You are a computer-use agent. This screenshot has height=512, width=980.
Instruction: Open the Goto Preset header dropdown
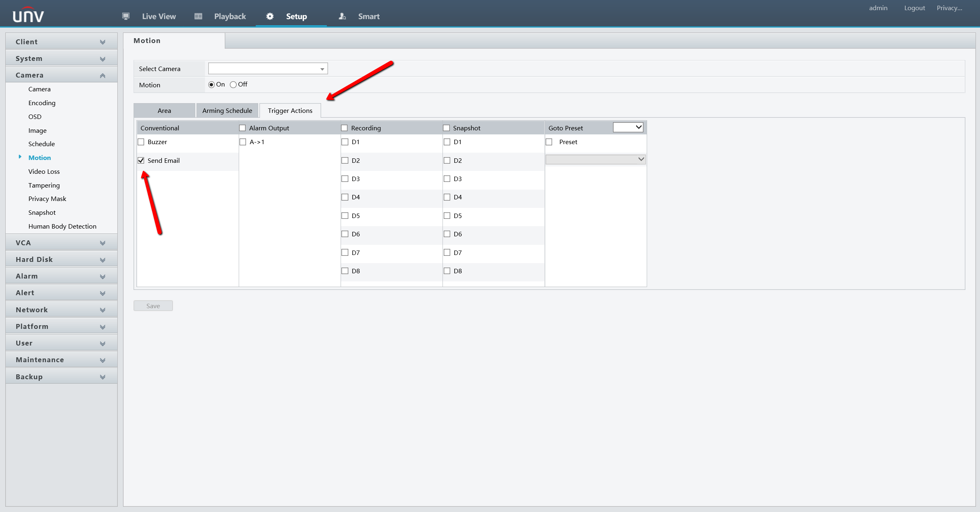tap(628, 127)
